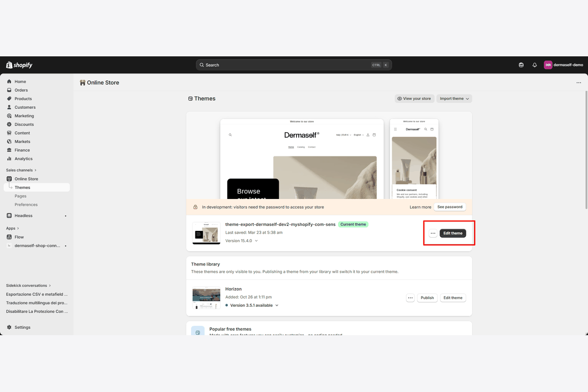This screenshot has width=588, height=392.
Task: Click the Finance bank icon
Action: (x=9, y=150)
